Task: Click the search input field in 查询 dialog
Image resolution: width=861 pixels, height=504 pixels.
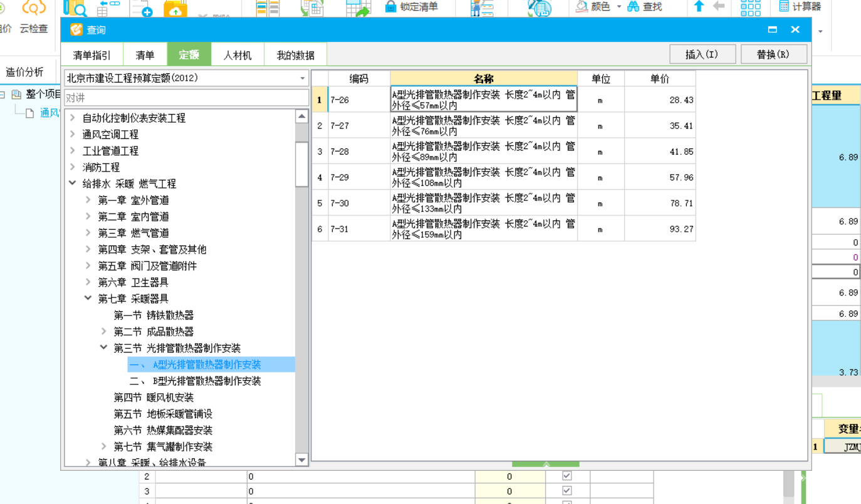Action: pyautogui.click(x=187, y=98)
